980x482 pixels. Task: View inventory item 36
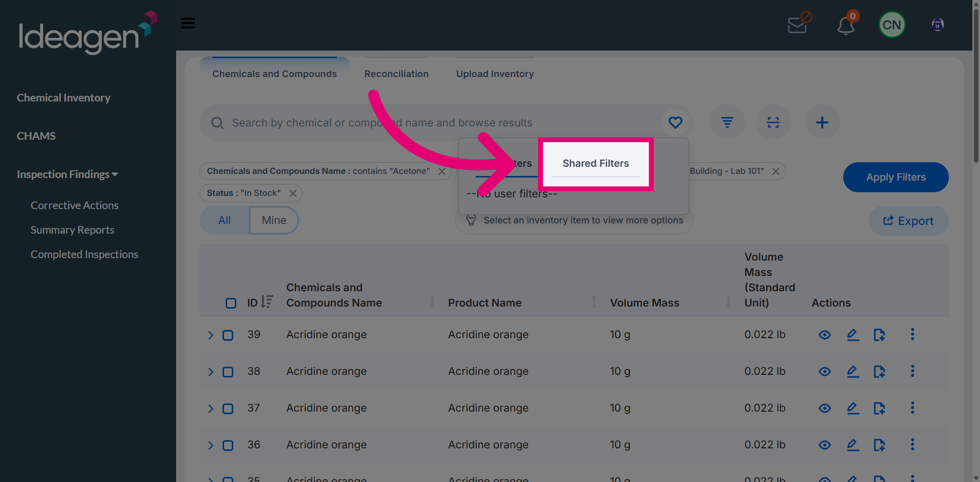click(825, 445)
